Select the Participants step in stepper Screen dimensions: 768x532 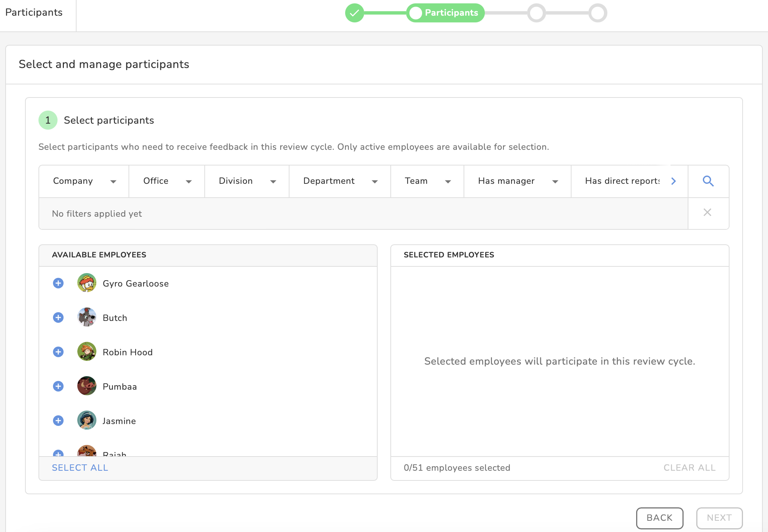[445, 13]
